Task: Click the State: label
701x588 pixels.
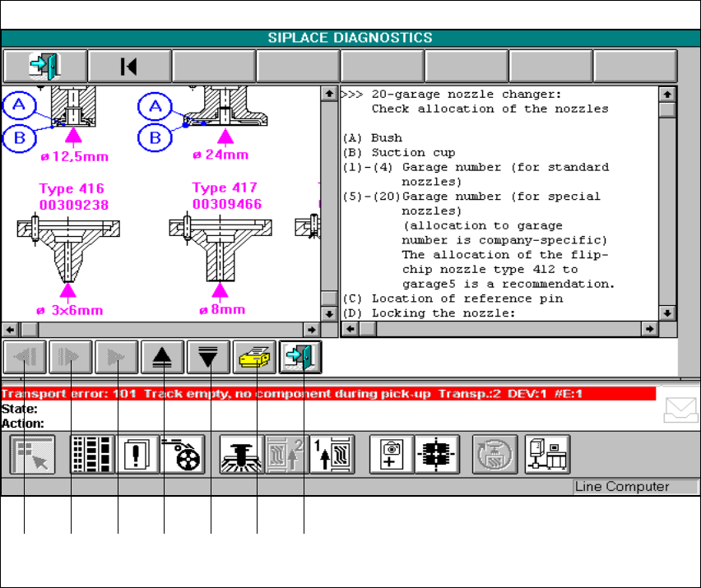Action: click(20, 409)
